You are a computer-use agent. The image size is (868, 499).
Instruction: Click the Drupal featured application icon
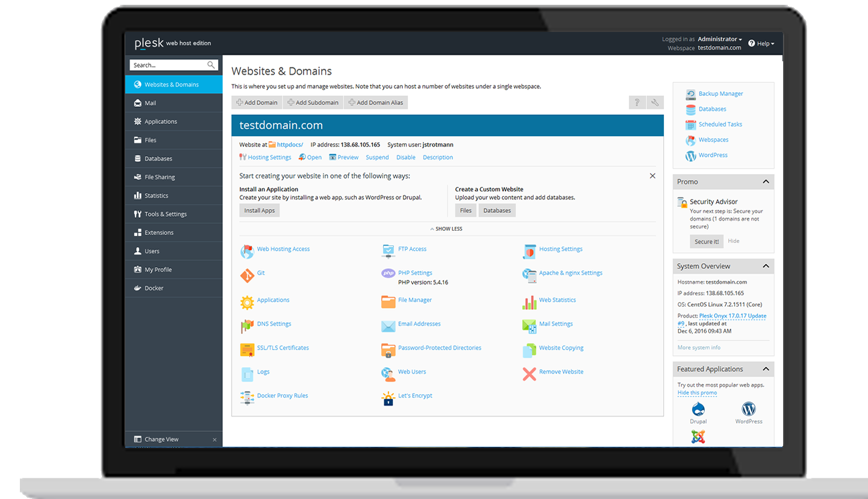[x=698, y=409]
